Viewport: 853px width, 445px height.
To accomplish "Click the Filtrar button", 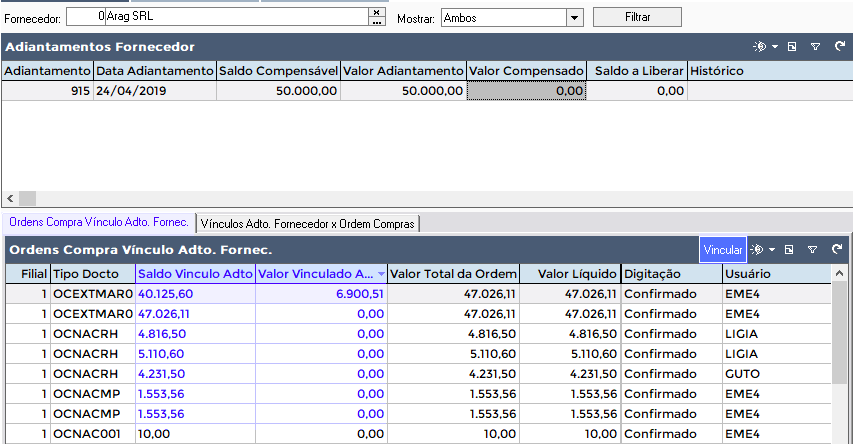I will coord(637,17).
